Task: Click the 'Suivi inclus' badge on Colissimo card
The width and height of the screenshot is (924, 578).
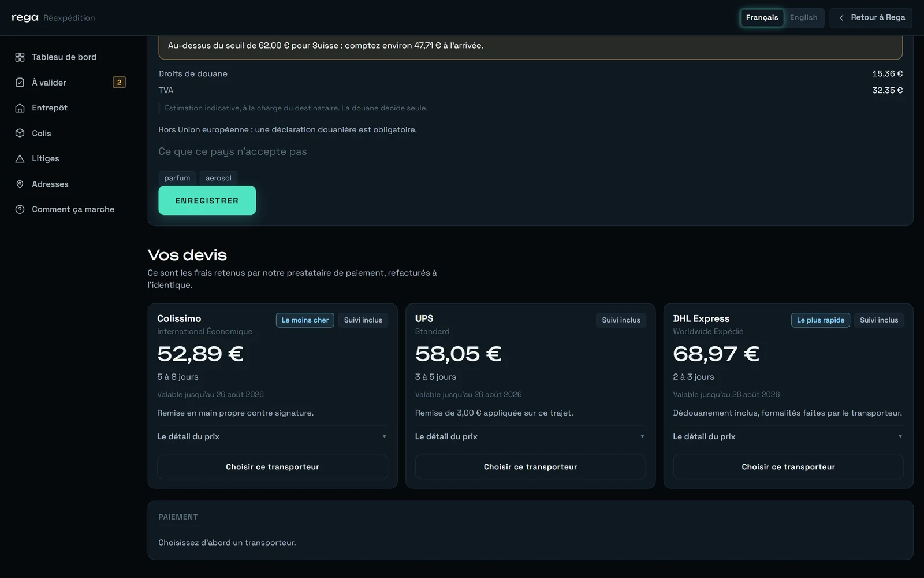Action: coord(363,320)
